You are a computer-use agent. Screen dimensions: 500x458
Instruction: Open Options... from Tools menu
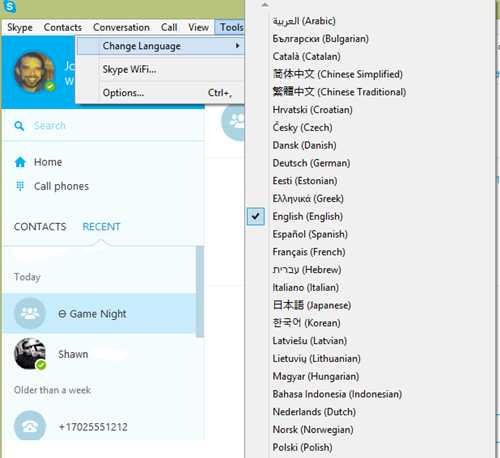(x=161, y=93)
